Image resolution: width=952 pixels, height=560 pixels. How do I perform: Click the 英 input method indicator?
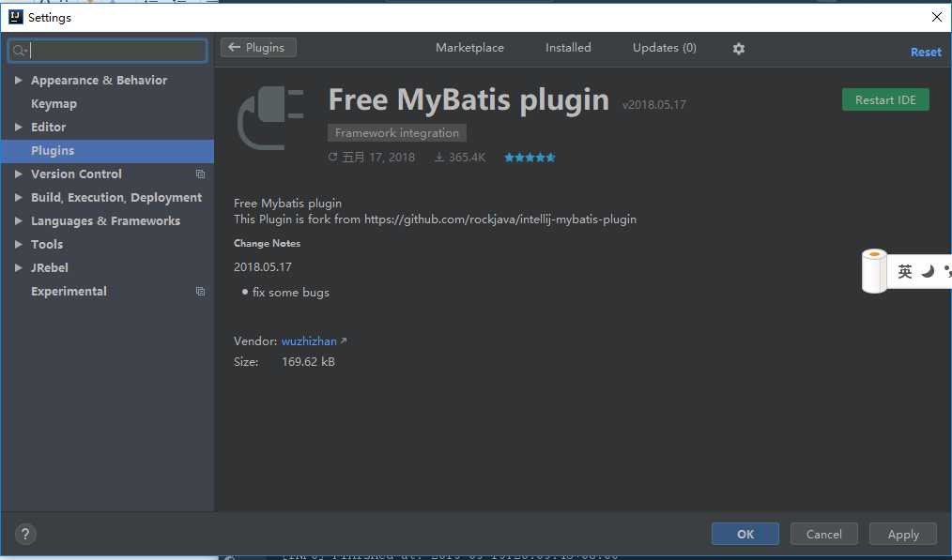(905, 271)
